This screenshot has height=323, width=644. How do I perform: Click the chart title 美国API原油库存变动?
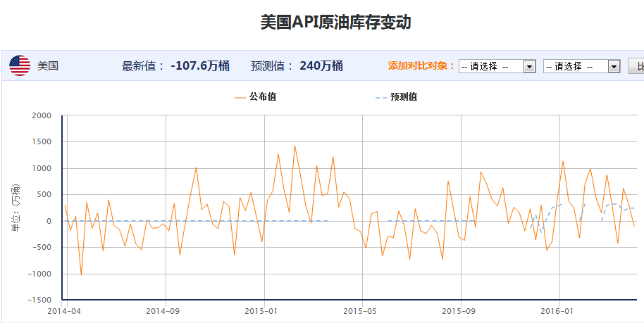[336, 22]
